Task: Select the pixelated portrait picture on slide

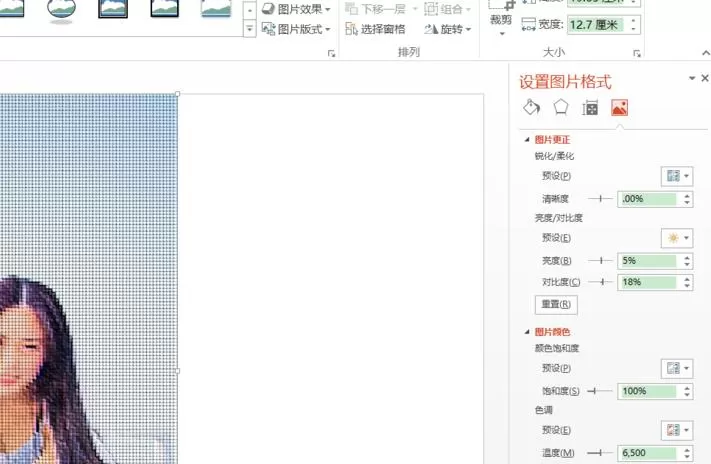Action: click(88, 279)
